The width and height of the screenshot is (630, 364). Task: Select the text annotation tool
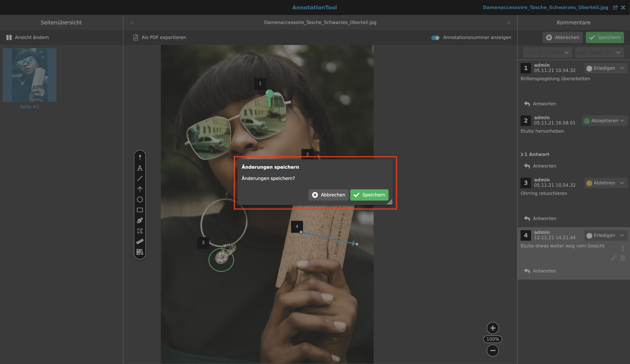pyautogui.click(x=140, y=168)
